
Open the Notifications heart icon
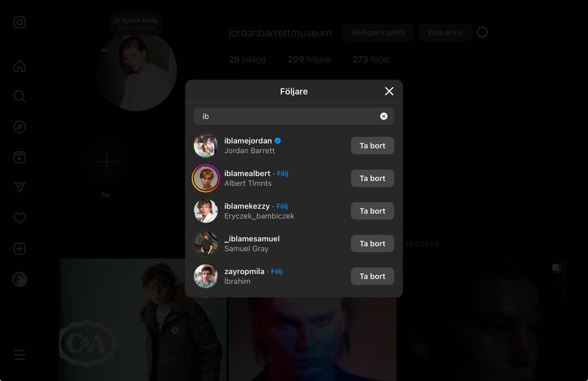point(20,218)
